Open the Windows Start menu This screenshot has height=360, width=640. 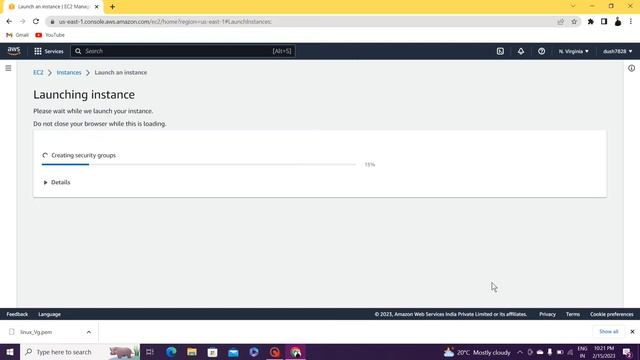tap(10, 352)
